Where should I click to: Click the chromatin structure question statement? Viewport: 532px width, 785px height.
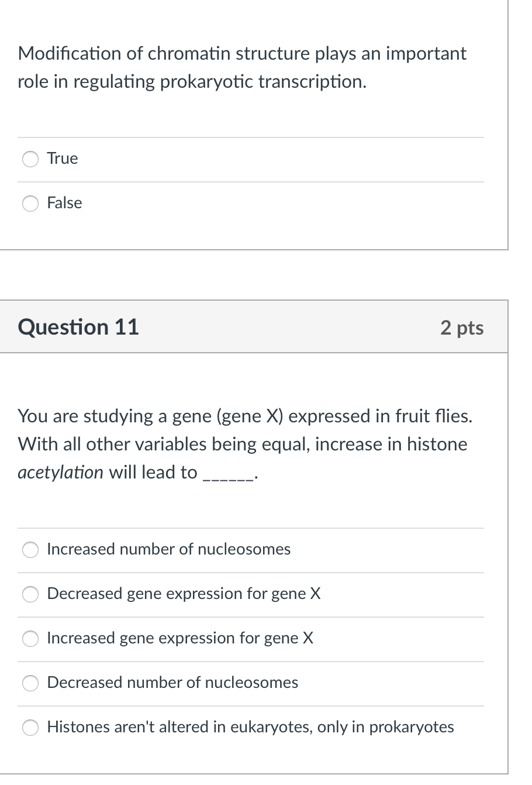(x=242, y=67)
